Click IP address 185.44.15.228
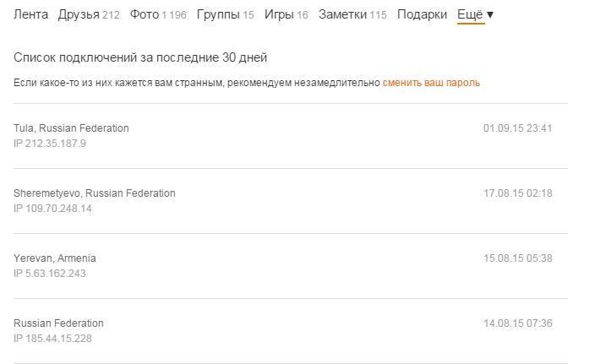This screenshot has width=595, height=364. (x=52, y=339)
